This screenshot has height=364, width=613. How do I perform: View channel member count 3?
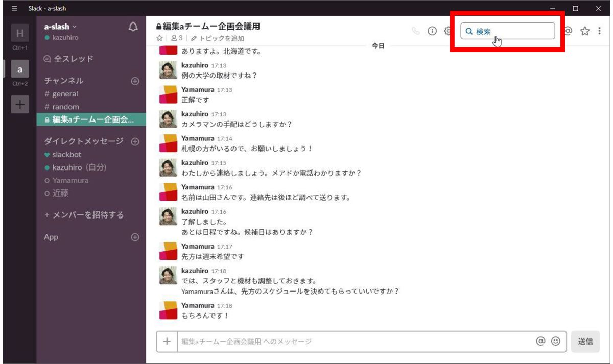(177, 38)
